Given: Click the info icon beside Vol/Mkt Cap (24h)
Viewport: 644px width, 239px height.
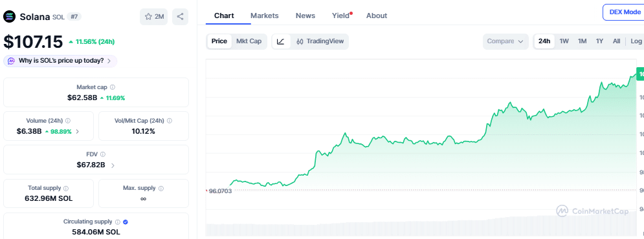Looking at the screenshot, I should click(x=170, y=121).
